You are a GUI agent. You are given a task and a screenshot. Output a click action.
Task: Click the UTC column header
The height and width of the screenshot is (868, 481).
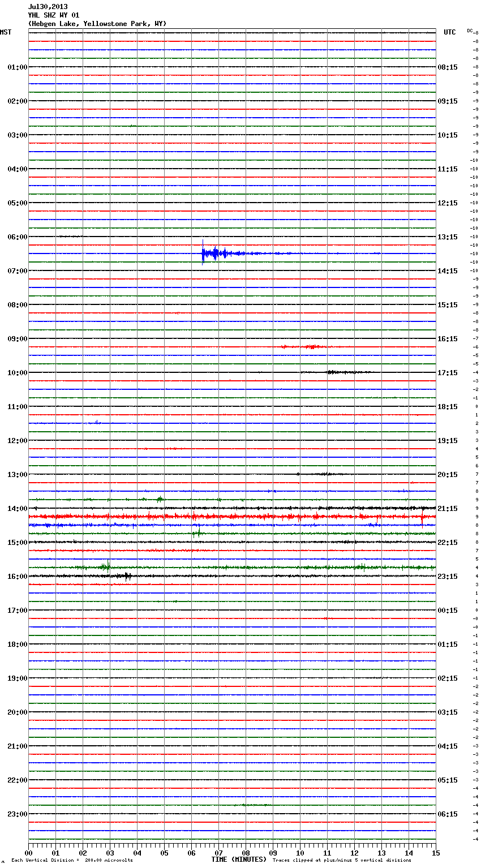(450, 32)
